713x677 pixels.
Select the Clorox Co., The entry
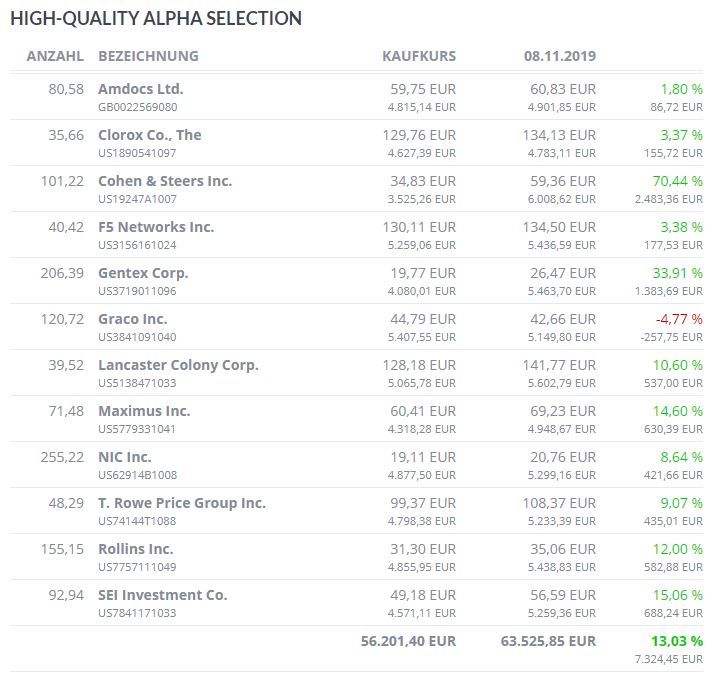pos(150,135)
